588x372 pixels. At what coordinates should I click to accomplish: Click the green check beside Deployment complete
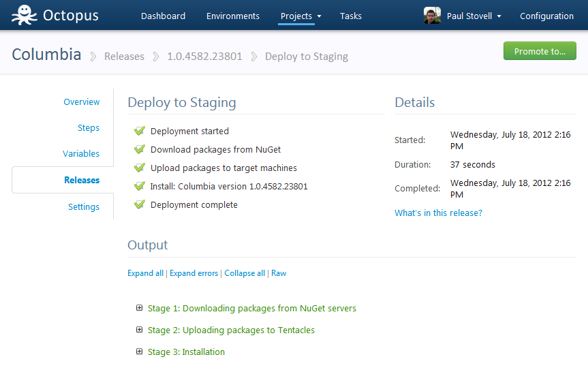point(140,204)
